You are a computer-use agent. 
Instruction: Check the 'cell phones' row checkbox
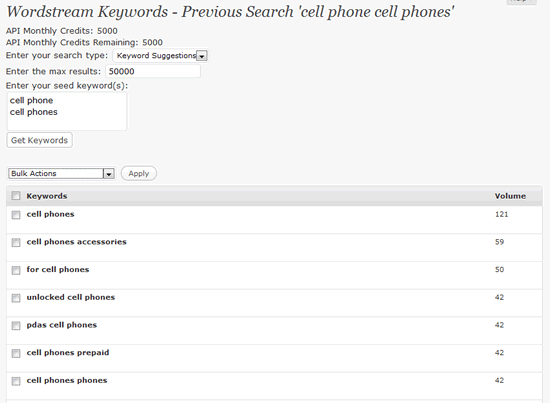pyautogui.click(x=16, y=215)
